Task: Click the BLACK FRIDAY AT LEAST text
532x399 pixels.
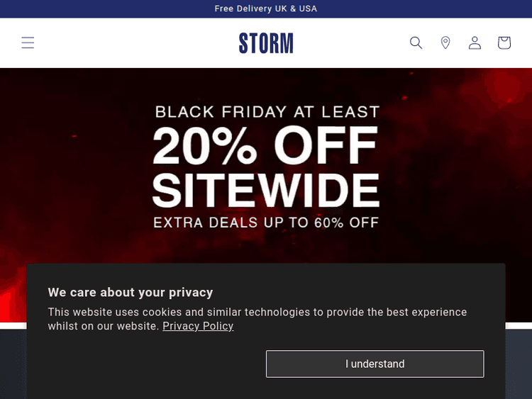Action: pyautogui.click(x=267, y=112)
